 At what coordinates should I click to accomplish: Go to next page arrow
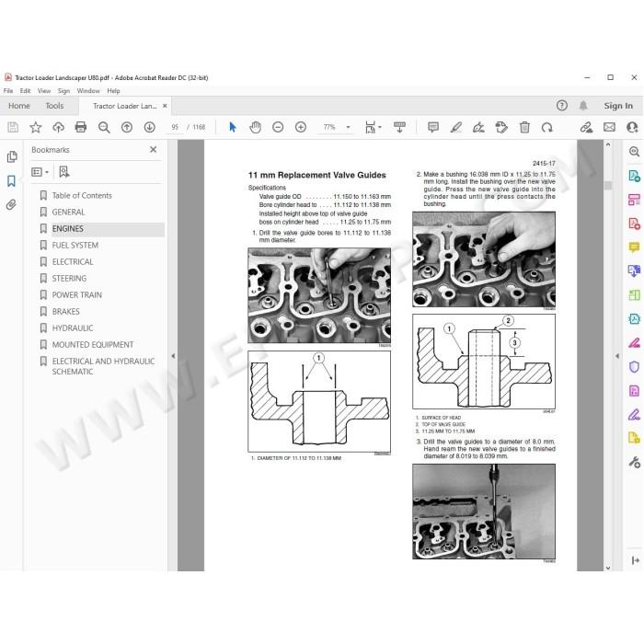click(149, 127)
